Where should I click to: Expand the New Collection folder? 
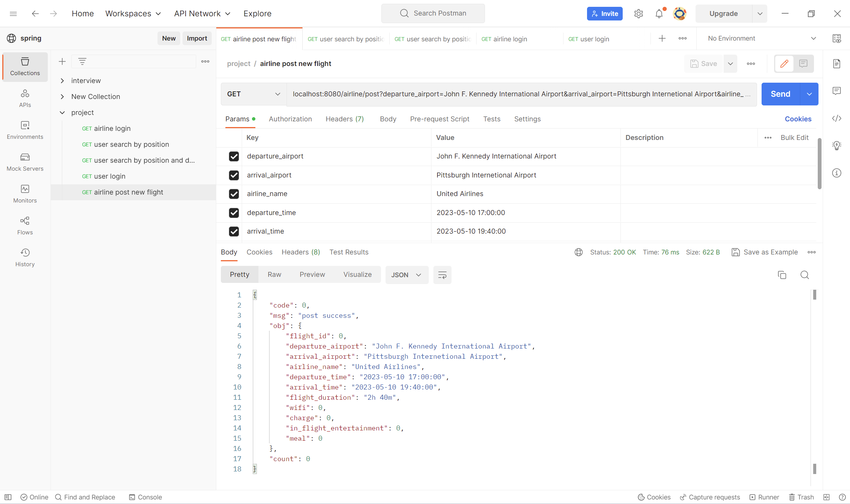coord(62,97)
